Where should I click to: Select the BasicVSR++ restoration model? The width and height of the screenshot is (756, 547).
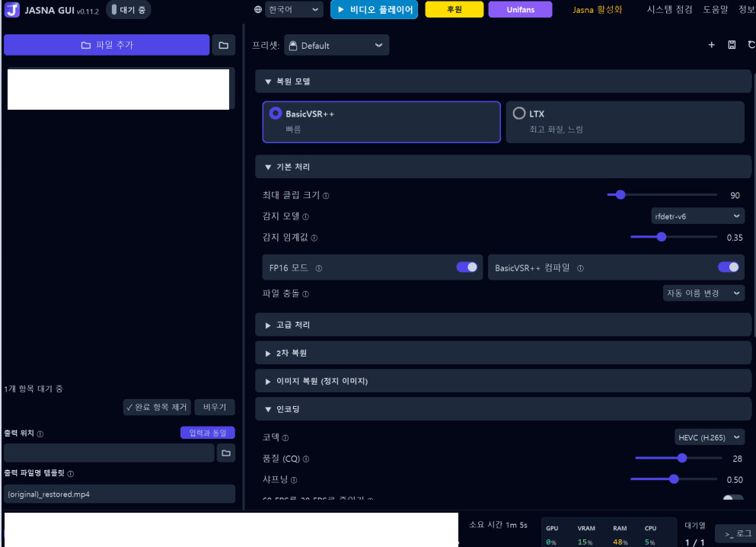pos(381,122)
